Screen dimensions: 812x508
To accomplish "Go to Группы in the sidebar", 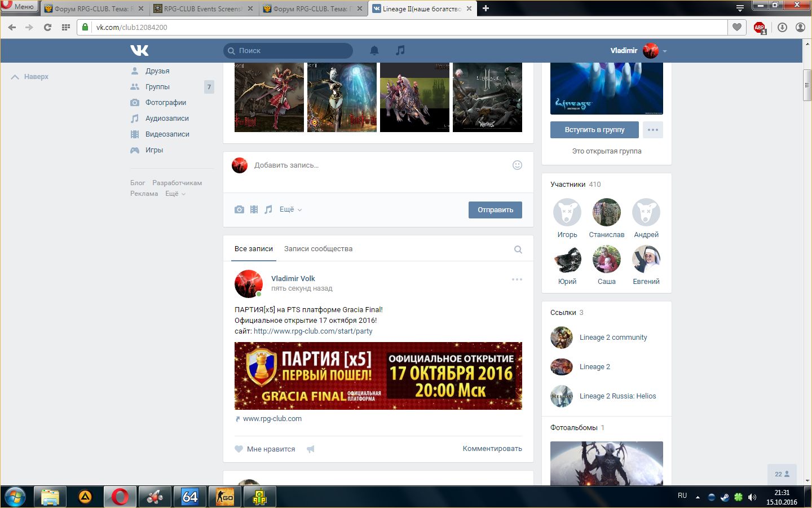I will click(x=157, y=87).
